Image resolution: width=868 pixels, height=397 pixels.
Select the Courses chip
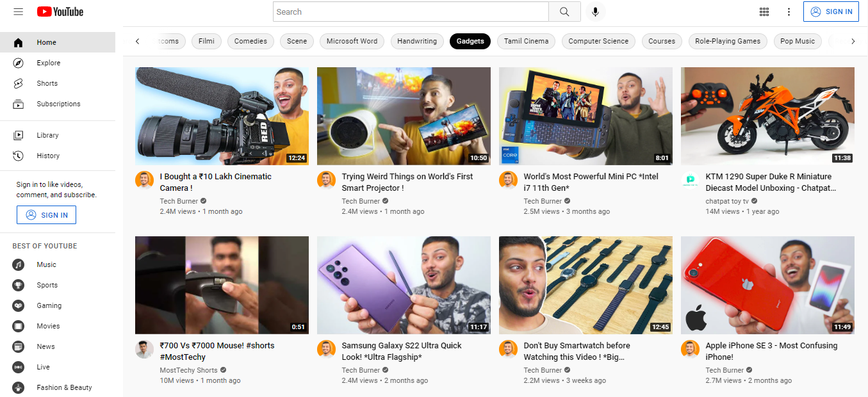pyautogui.click(x=662, y=41)
